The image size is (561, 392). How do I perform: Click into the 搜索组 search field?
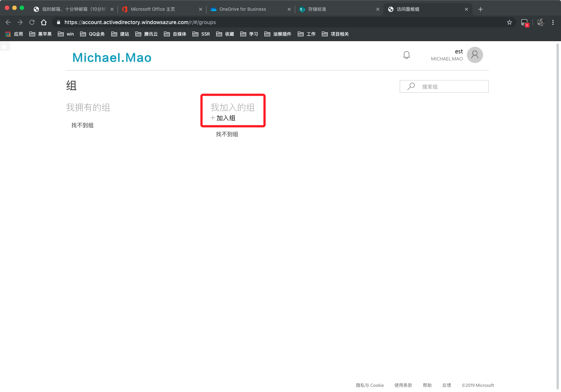[x=444, y=86]
